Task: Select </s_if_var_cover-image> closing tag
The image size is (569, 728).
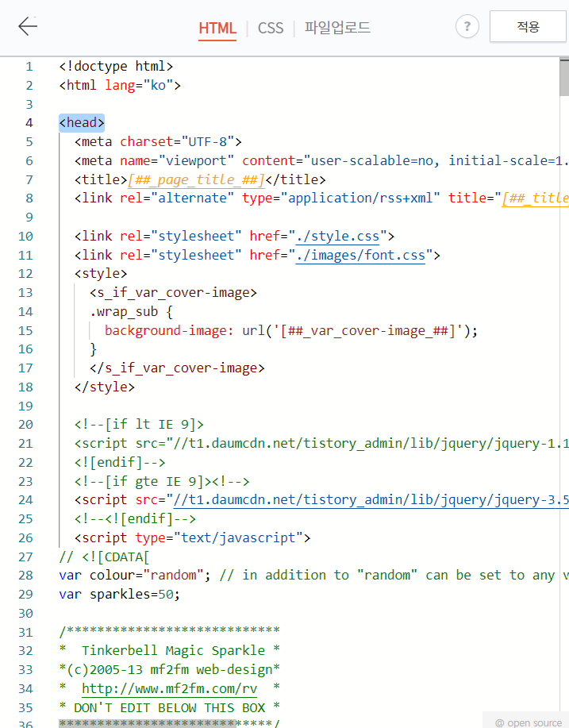Action: click(177, 368)
